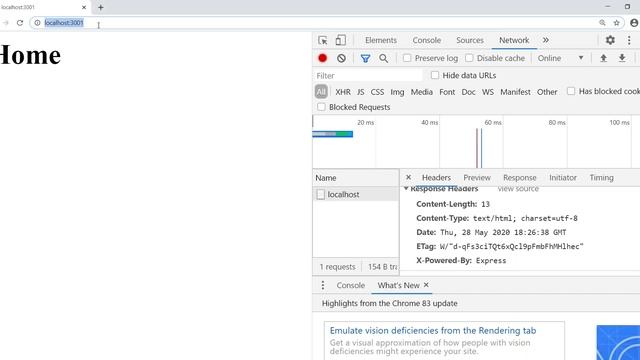Open the Chrome profile avatar
The image size is (640, 360).
634,23
